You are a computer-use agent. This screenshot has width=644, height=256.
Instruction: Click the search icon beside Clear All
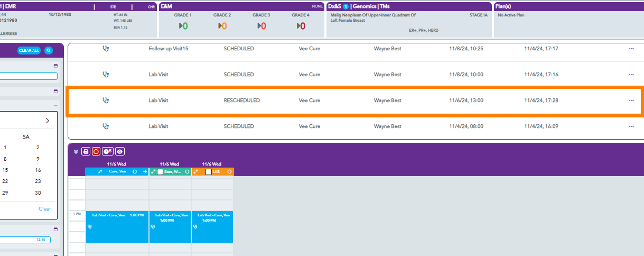[49, 51]
